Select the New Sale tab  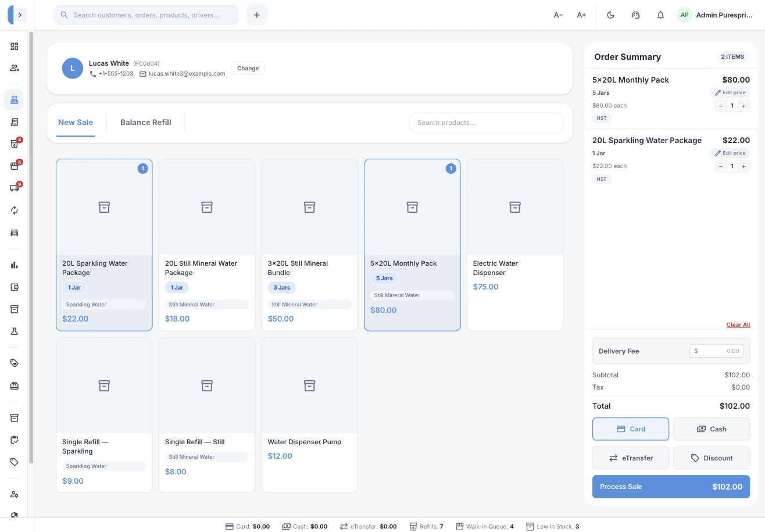76,123
